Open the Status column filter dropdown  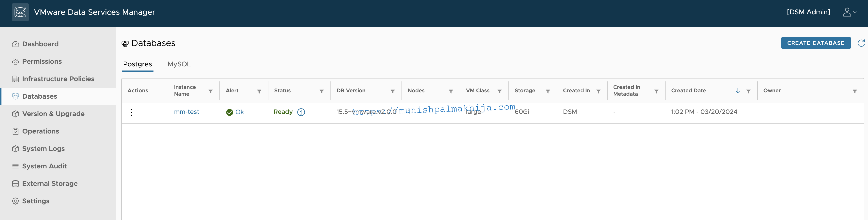[322, 91]
